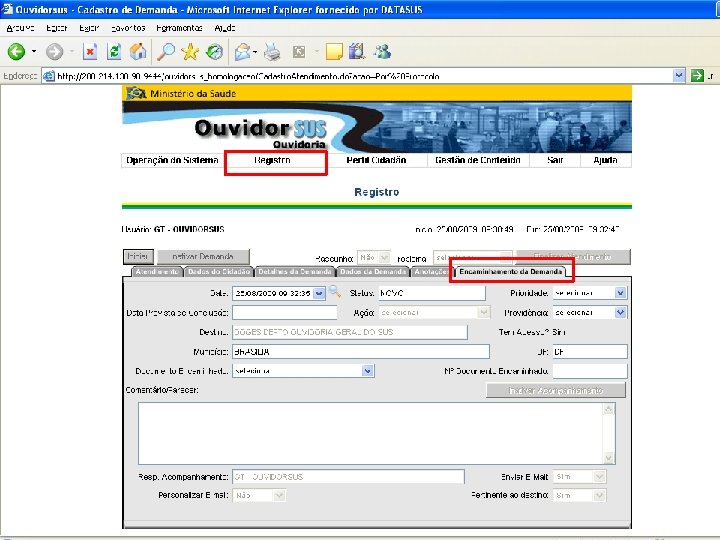Open the Pertinente ao destino dropdown
Image resolution: width=720 pixels, height=540 pixels.
[x=599, y=495]
